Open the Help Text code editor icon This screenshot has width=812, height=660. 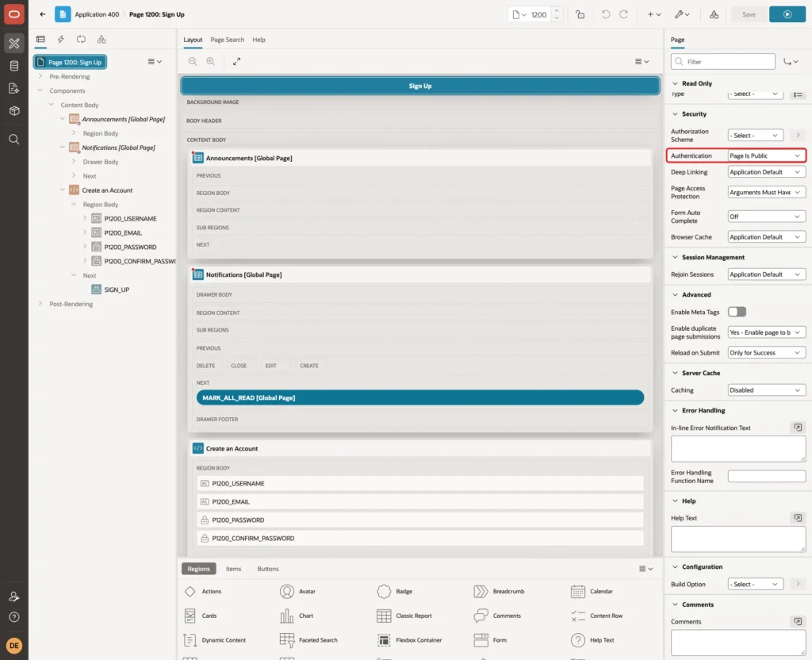click(x=798, y=517)
